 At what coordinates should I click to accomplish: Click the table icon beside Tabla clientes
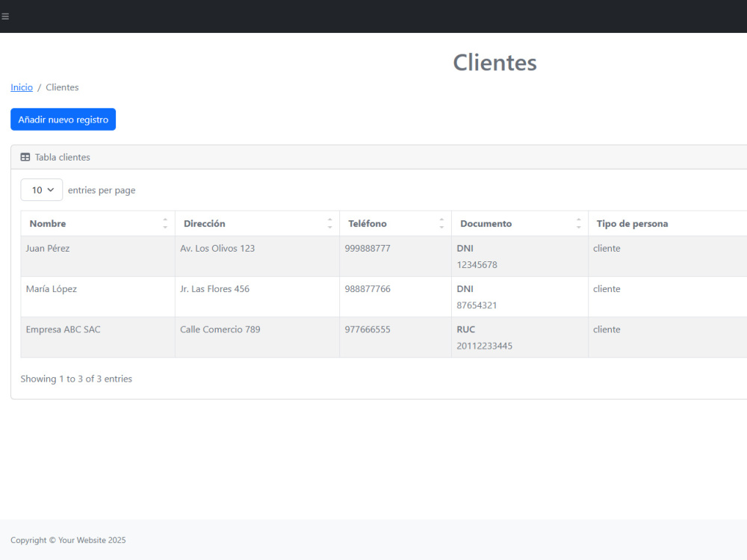pyautogui.click(x=25, y=157)
